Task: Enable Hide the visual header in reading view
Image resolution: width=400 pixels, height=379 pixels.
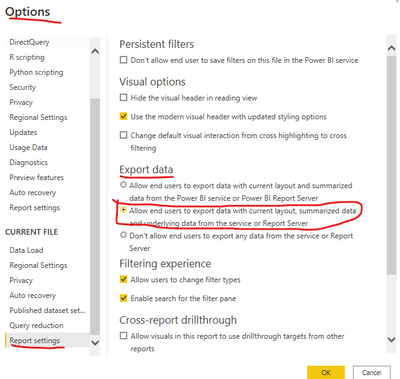Action: point(123,97)
